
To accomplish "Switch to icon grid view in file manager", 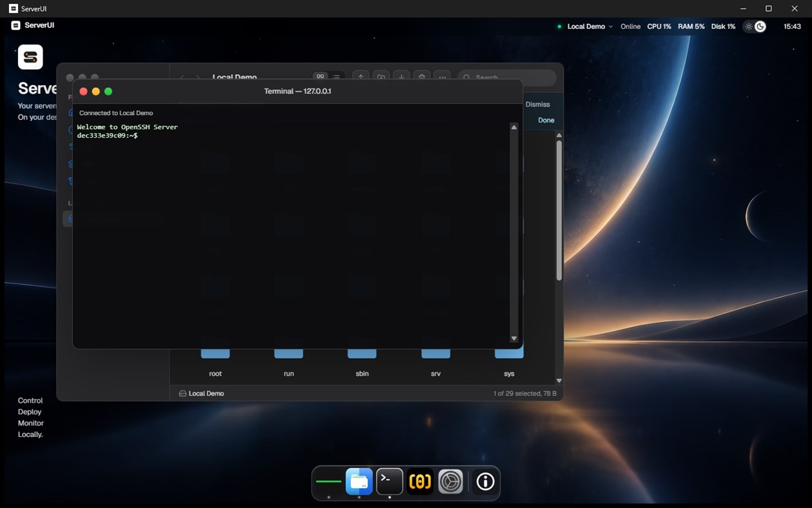I will tap(320, 77).
